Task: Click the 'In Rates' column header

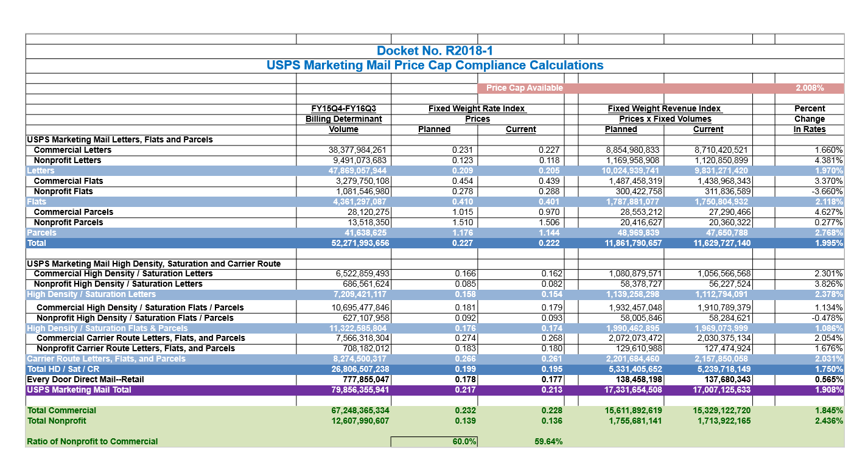Action: [810, 130]
